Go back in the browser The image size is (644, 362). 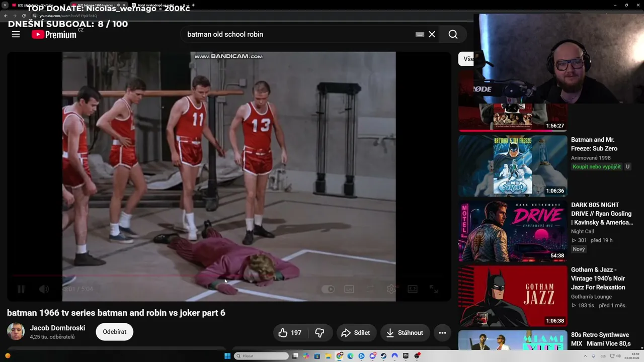pos(6,16)
